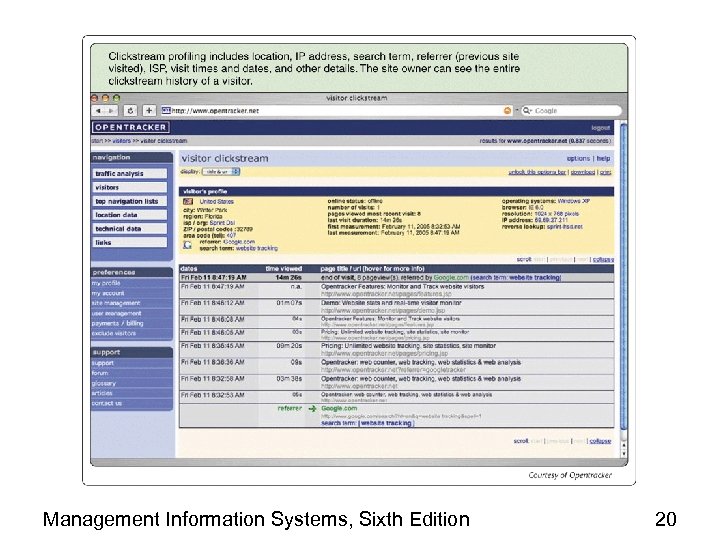Click the United States flag icon
Image resolution: width=720 pixels, height=540 pixels.
click(188, 202)
